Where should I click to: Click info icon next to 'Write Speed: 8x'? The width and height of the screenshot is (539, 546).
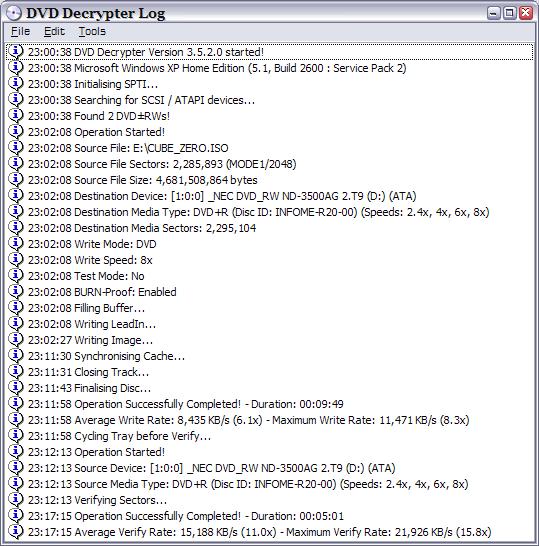(15, 260)
